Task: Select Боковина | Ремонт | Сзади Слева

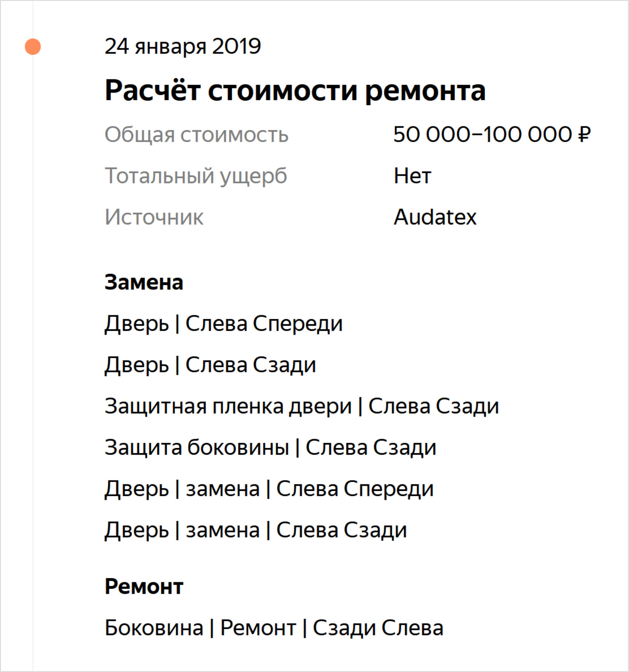Action: click(274, 628)
